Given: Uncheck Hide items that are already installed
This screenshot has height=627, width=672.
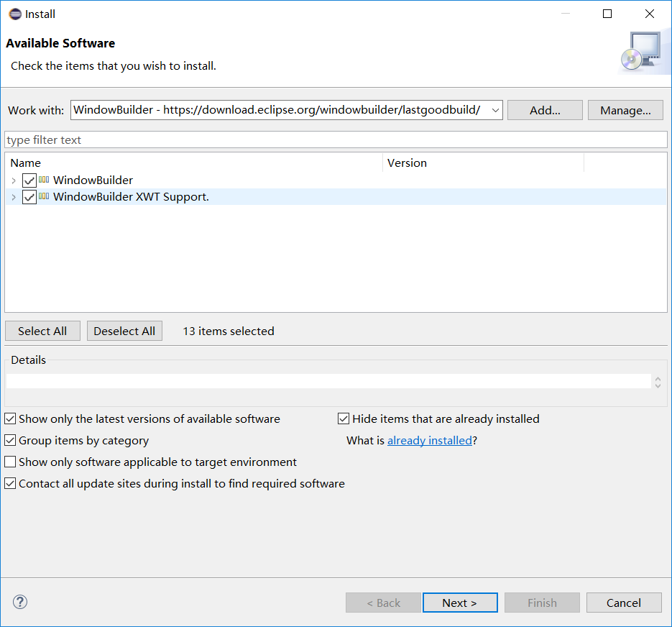Looking at the screenshot, I should [x=344, y=418].
